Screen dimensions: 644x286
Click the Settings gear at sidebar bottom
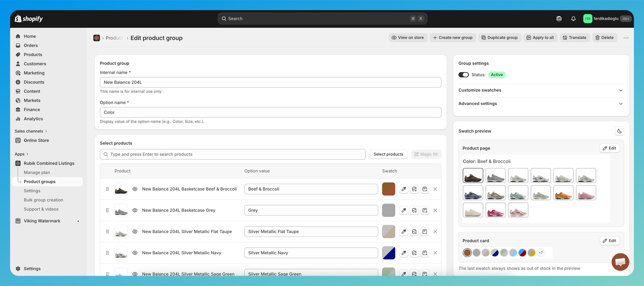(18, 269)
